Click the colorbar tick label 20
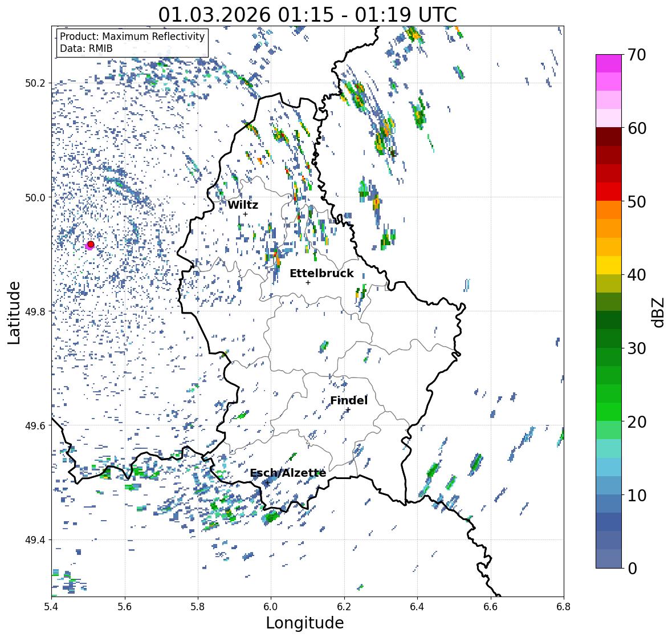672x637 pixels. [637, 422]
